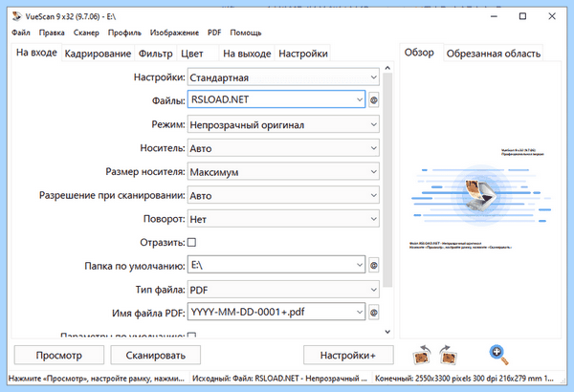The image size is (574, 392).
Task: Open the Режим dropdown Непрозрачный оригинал
Action: pyautogui.click(x=283, y=124)
